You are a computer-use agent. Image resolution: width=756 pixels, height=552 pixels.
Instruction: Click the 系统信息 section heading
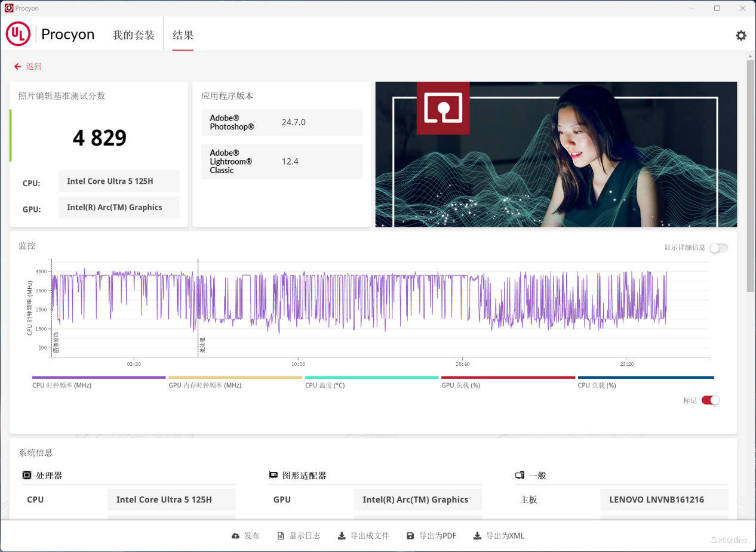[36, 453]
